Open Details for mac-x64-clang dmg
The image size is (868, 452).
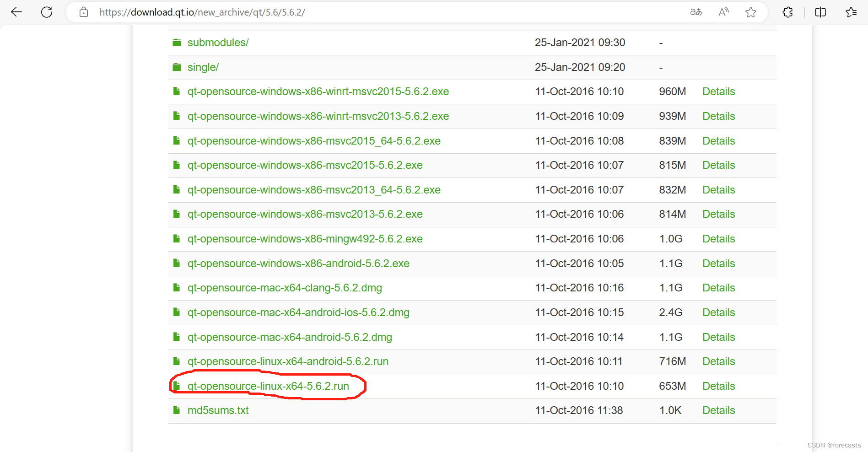[x=719, y=288]
